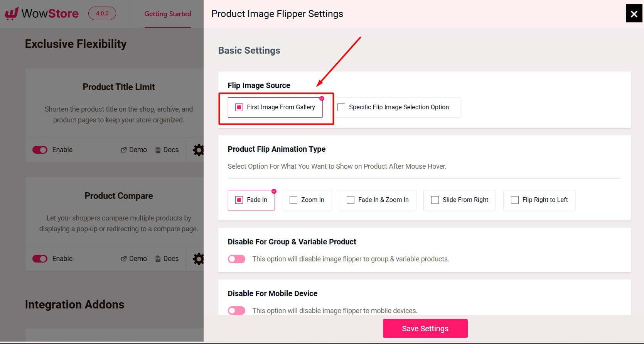Click the Docs document icon for Product Title Limit
Viewport: 644px width, 344px height.
pyautogui.click(x=158, y=149)
